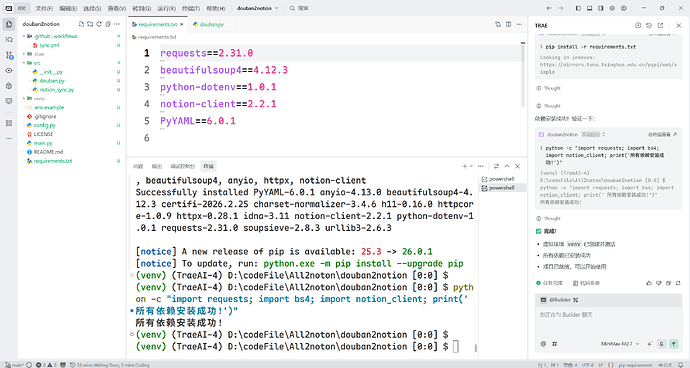Open the 运行(R) menu
The height and width of the screenshot is (368, 690).
[x=166, y=8]
